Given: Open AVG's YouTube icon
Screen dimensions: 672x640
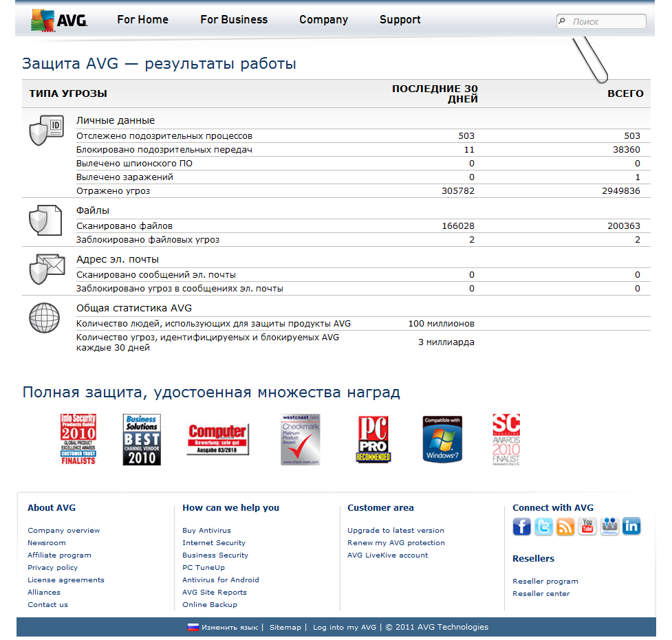Looking at the screenshot, I should [x=587, y=526].
